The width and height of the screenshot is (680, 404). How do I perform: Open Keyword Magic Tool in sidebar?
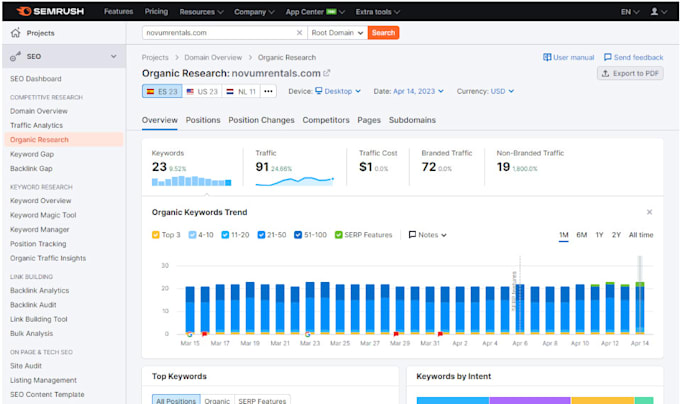tap(43, 215)
